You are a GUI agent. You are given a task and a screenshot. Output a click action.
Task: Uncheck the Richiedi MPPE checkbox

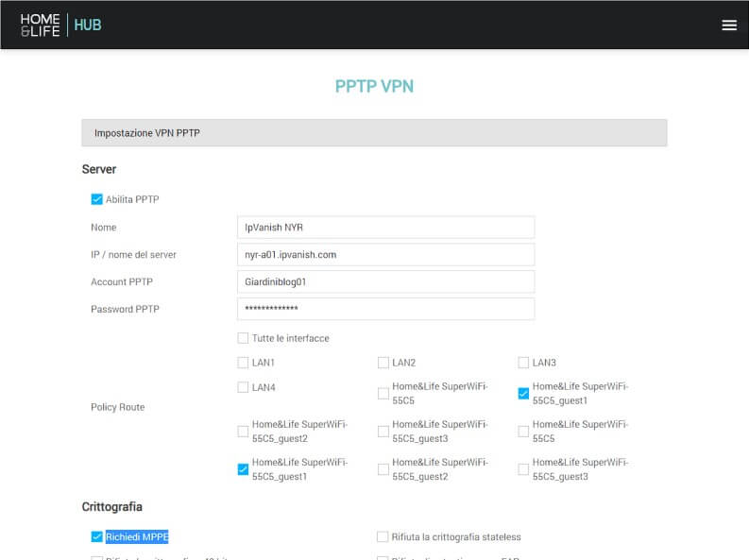[96, 536]
